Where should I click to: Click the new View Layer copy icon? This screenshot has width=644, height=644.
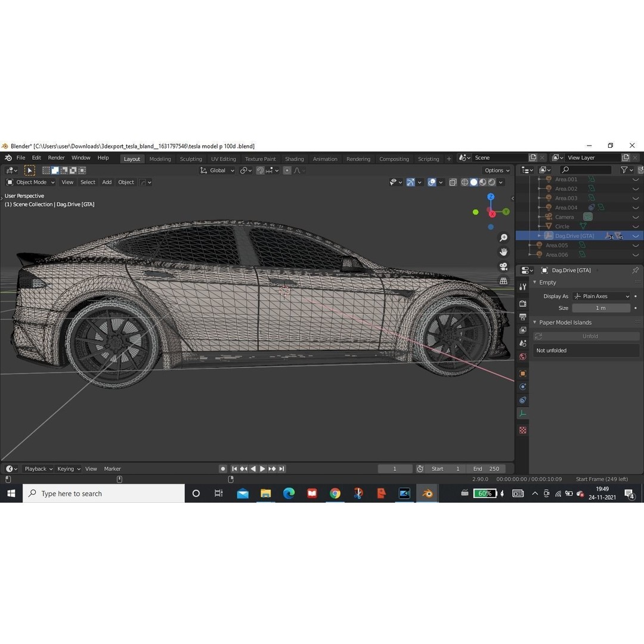pyautogui.click(x=625, y=157)
